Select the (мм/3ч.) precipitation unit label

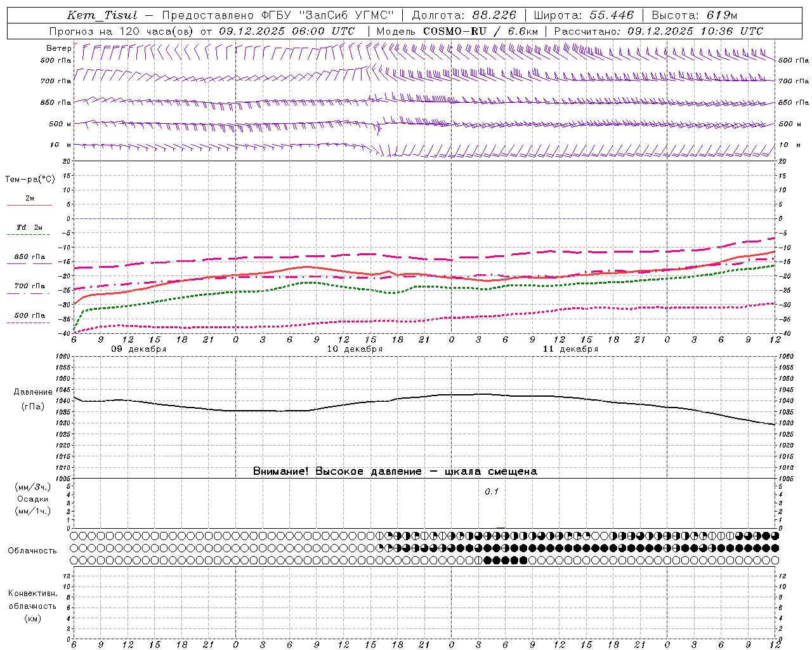coord(32,487)
